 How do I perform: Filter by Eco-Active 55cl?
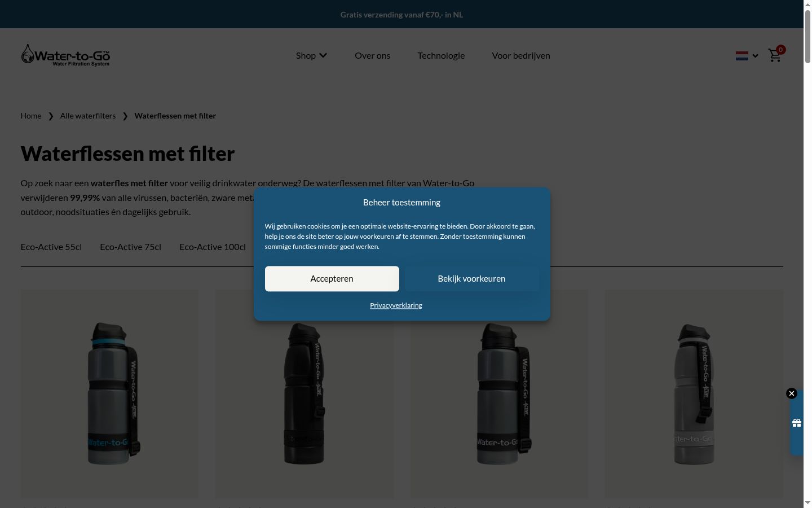pyautogui.click(x=51, y=247)
